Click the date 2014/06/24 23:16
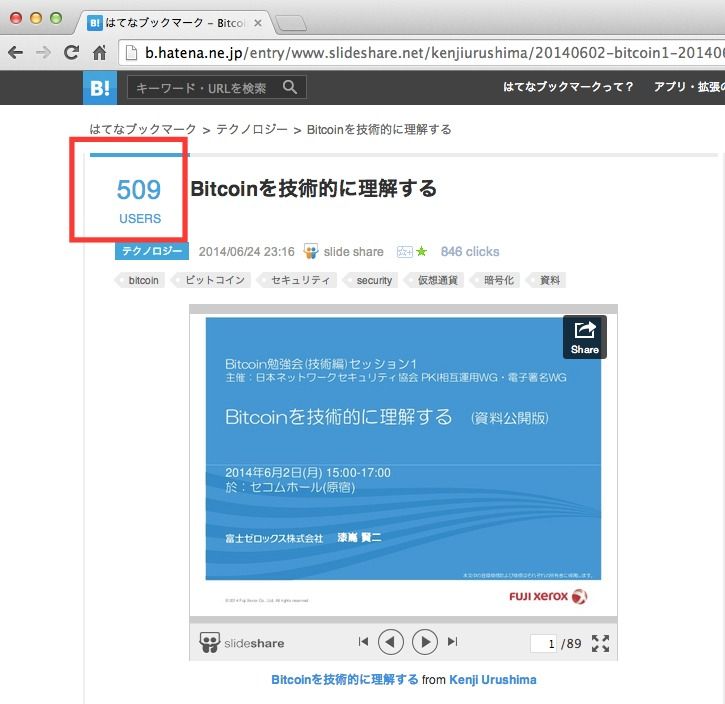This screenshot has width=725, height=704. (x=246, y=251)
